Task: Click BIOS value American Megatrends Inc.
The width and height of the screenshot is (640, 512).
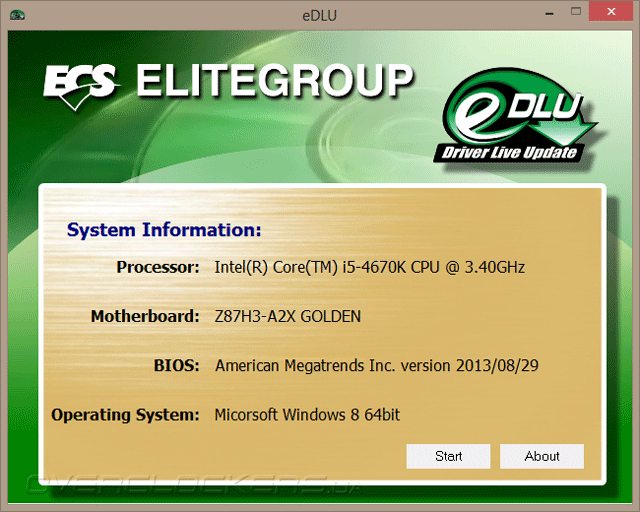Action: (377, 365)
